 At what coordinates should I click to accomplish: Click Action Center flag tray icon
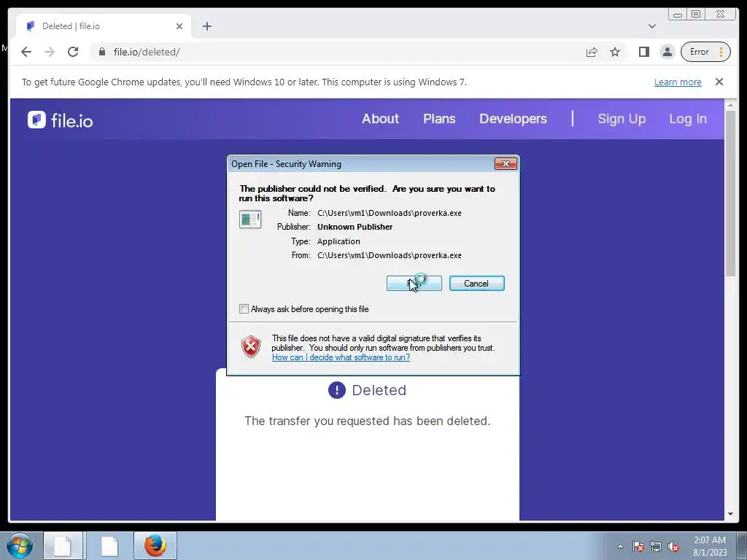click(x=638, y=546)
